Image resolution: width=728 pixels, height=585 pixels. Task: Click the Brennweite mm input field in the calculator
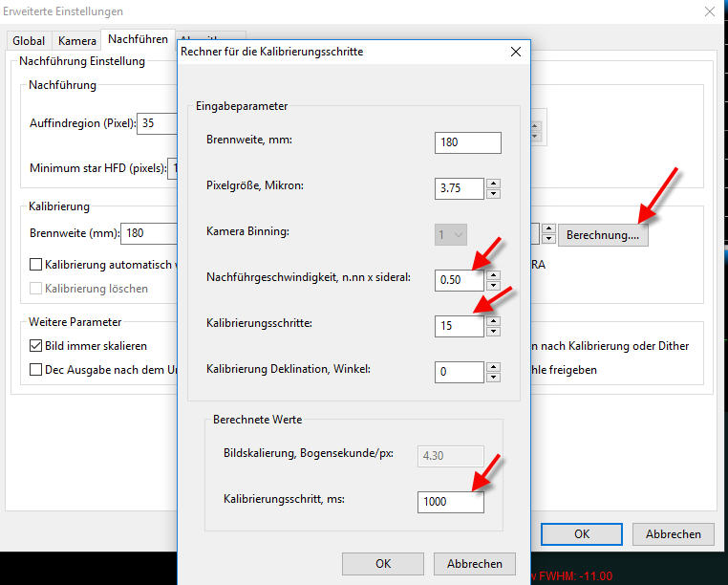click(467, 142)
